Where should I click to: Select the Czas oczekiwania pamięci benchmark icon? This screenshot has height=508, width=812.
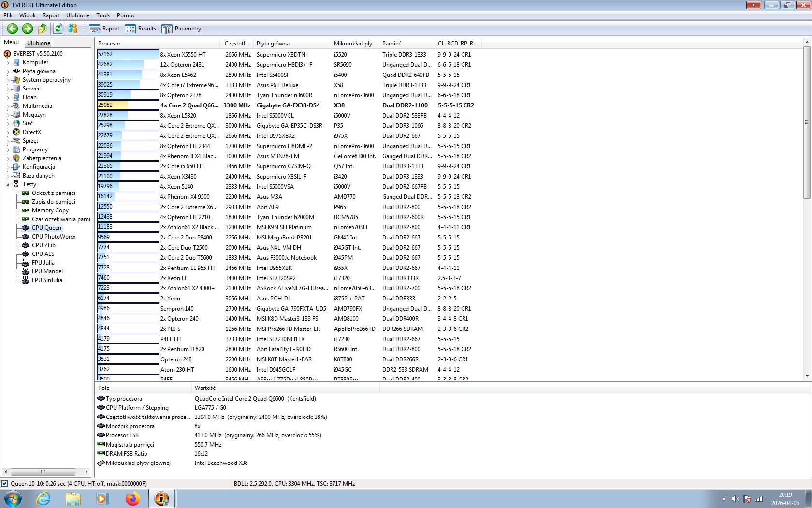26,219
